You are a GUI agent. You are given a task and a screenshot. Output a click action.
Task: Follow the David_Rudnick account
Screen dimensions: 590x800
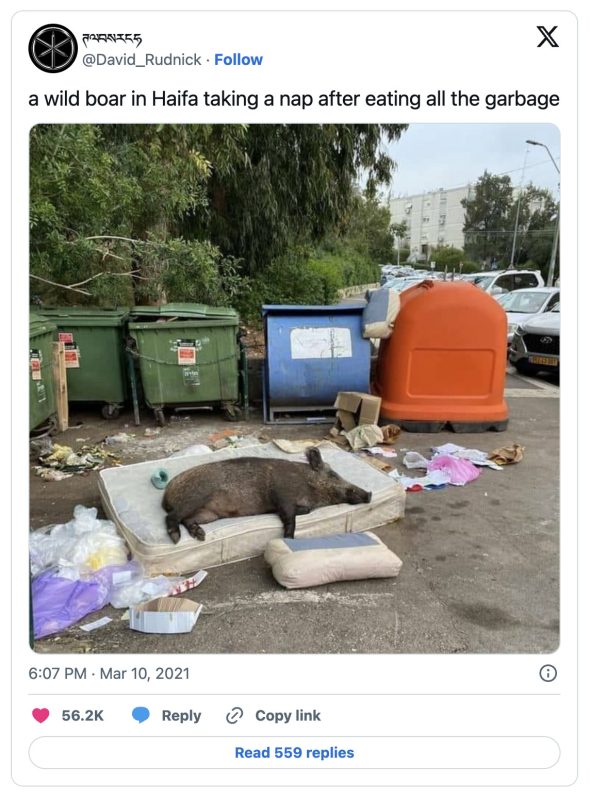coord(238,60)
